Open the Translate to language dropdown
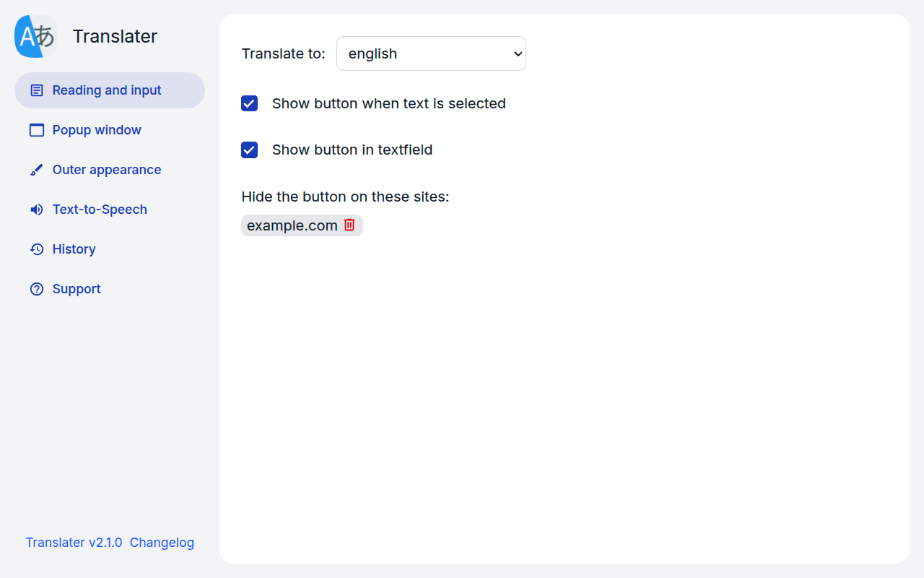This screenshot has width=924, height=578. pos(431,53)
